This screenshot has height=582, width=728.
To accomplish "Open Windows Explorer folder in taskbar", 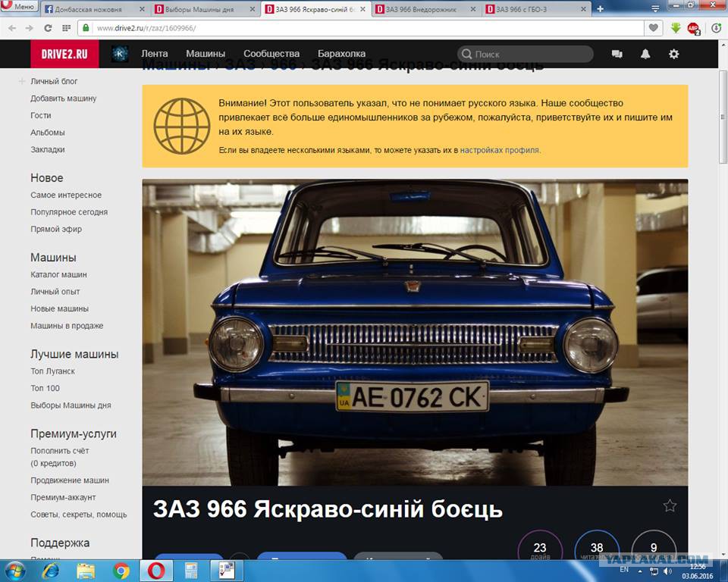I will (86, 571).
